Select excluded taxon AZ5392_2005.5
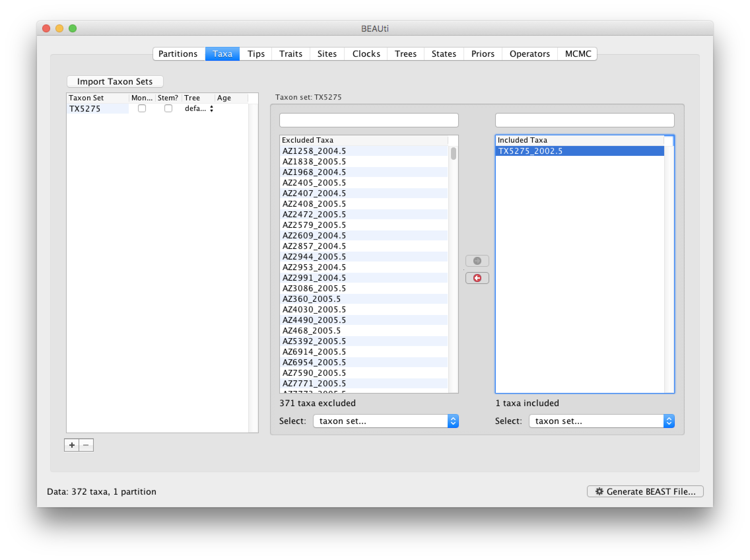 pos(364,341)
